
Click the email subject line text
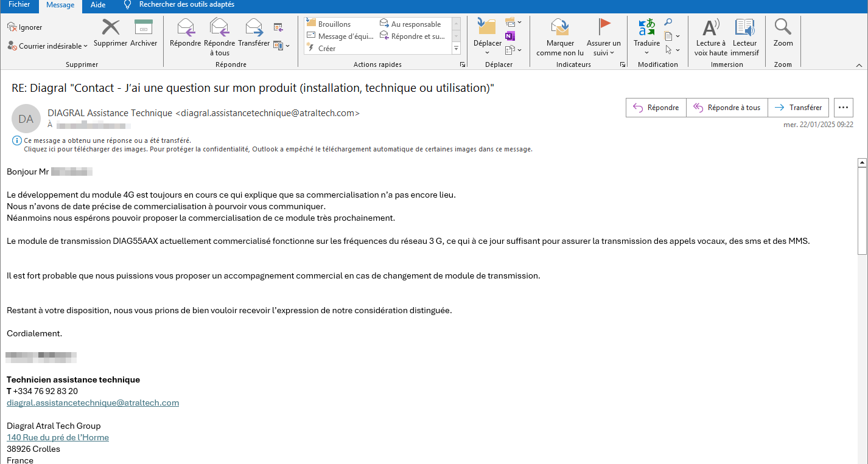(x=253, y=88)
